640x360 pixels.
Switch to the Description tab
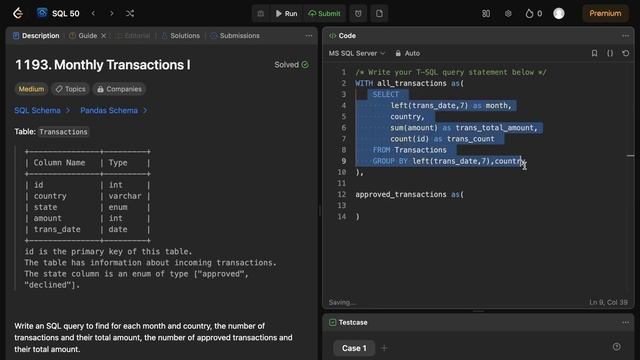36,36
